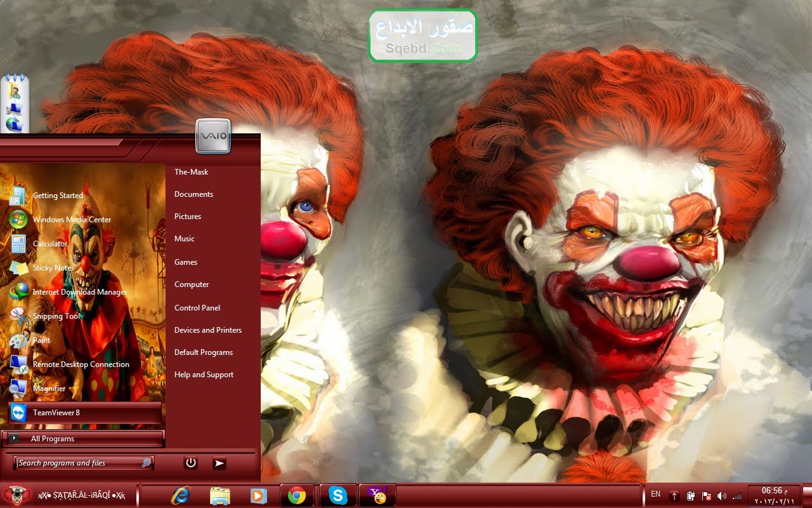Open the Computer icon in the desktop dock
This screenshot has width=812, height=508.
click(15, 109)
